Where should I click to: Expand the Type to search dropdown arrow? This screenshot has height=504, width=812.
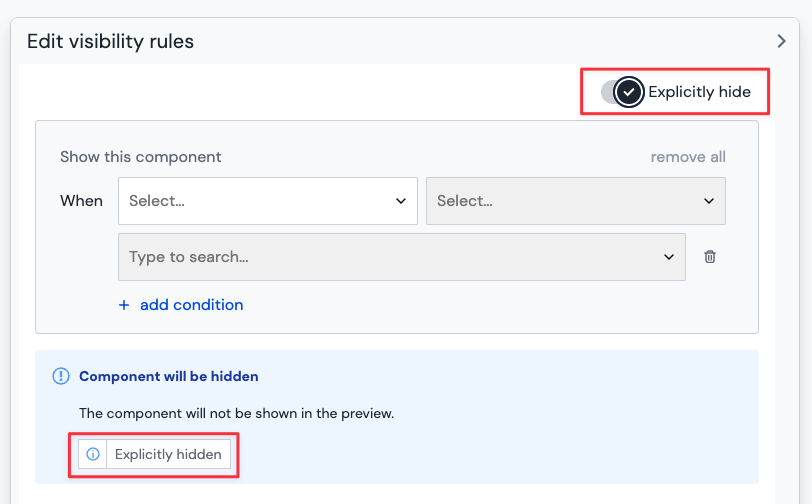(669, 257)
